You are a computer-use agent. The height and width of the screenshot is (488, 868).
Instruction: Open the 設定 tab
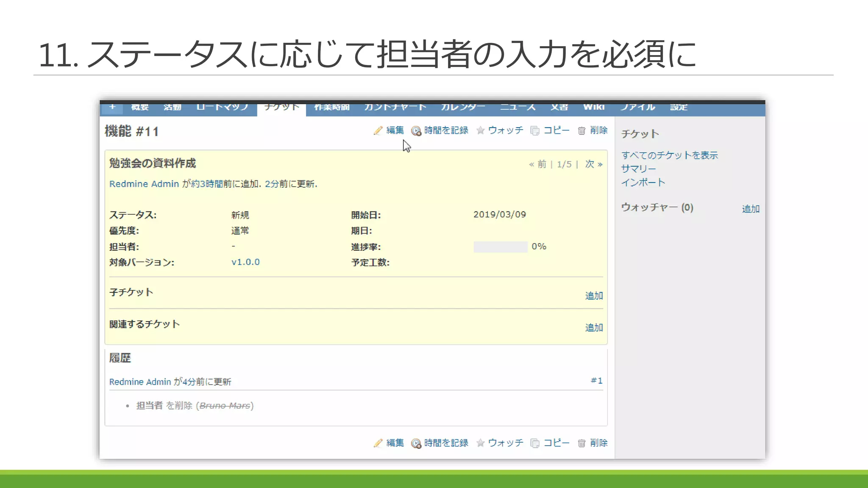679,108
